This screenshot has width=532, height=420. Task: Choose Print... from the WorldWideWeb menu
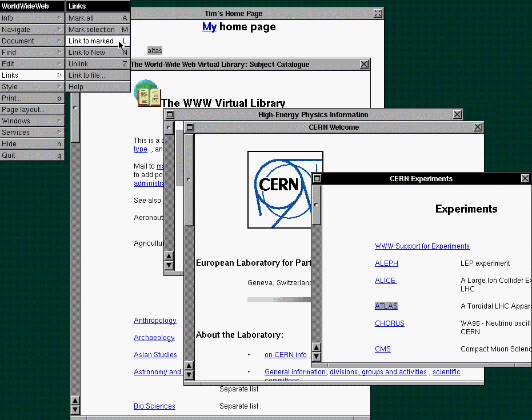[x=32, y=98]
